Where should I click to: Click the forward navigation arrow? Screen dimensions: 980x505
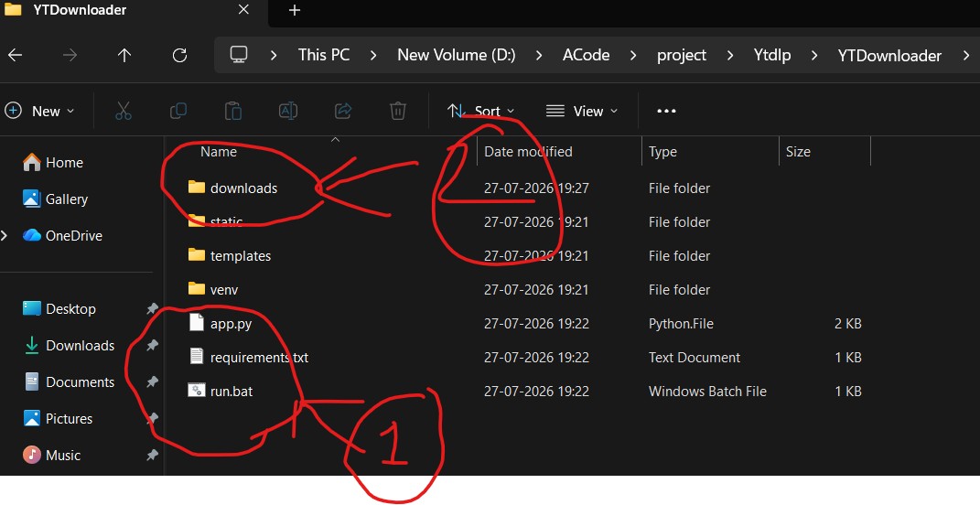click(x=70, y=55)
